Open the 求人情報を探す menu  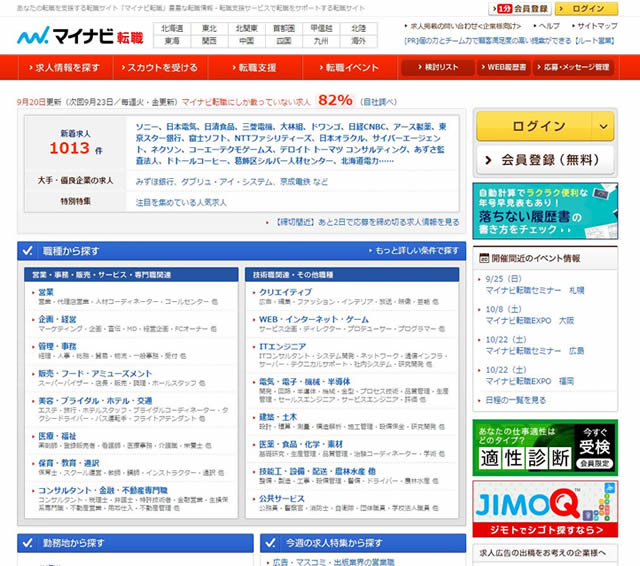65,67
